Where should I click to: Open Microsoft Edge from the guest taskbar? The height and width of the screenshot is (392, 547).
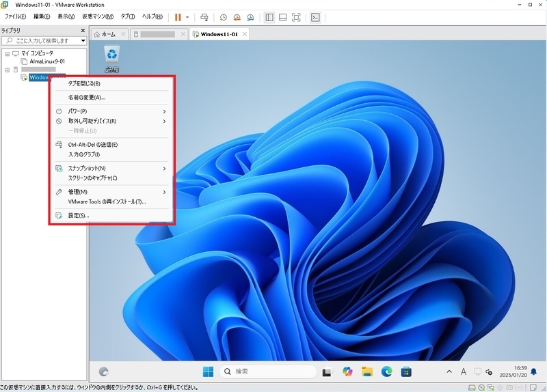[386, 372]
